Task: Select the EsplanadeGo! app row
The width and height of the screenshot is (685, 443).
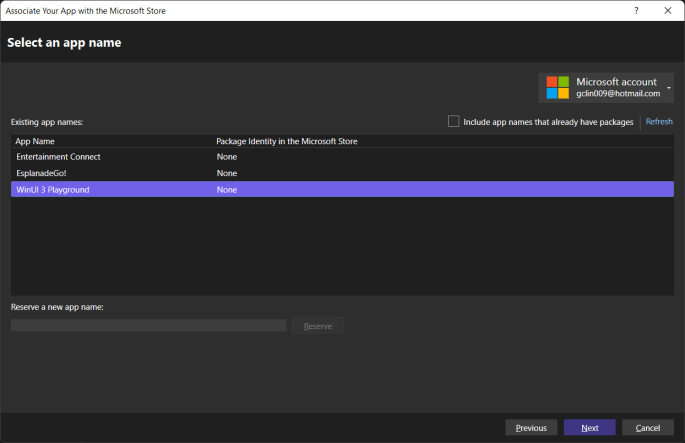Action: click(x=342, y=173)
